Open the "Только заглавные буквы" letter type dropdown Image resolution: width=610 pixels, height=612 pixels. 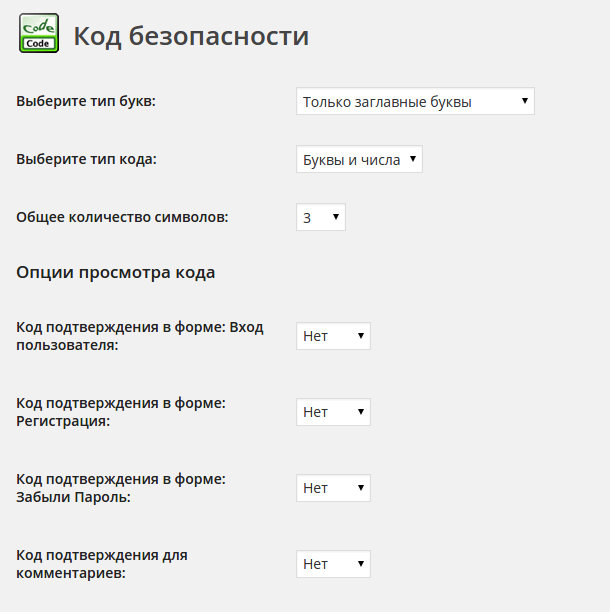coord(414,102)
